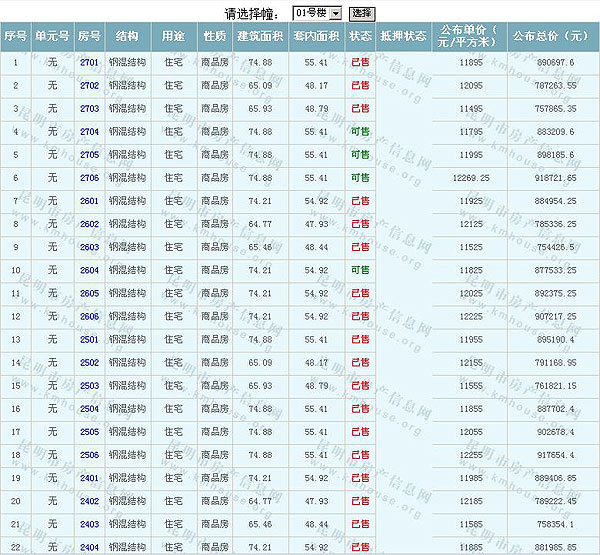Click the 选择 button
Screen dimensions: 600x555
(361, 13)
